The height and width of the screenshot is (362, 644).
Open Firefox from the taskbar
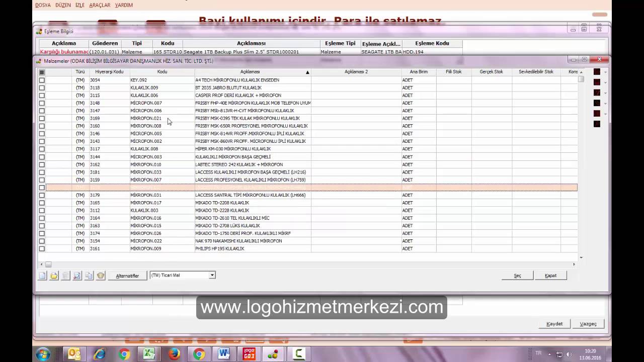pyautogui.click(x=174, y=354)
